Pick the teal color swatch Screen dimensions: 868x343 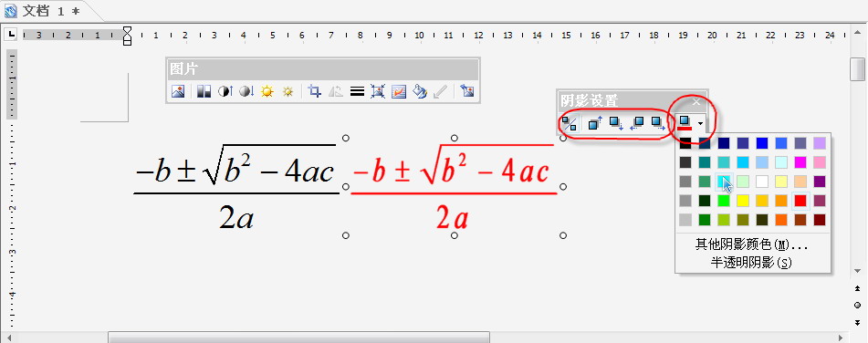pos(705,162)
